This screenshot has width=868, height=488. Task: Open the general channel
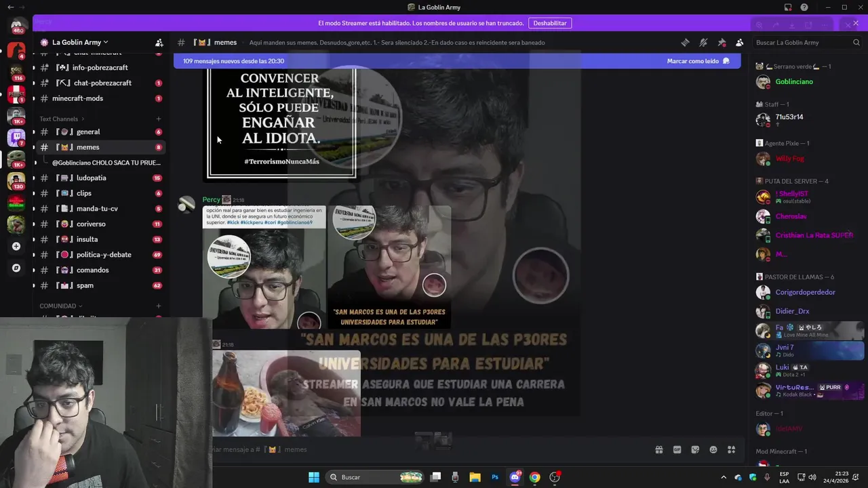click(100, 131)
